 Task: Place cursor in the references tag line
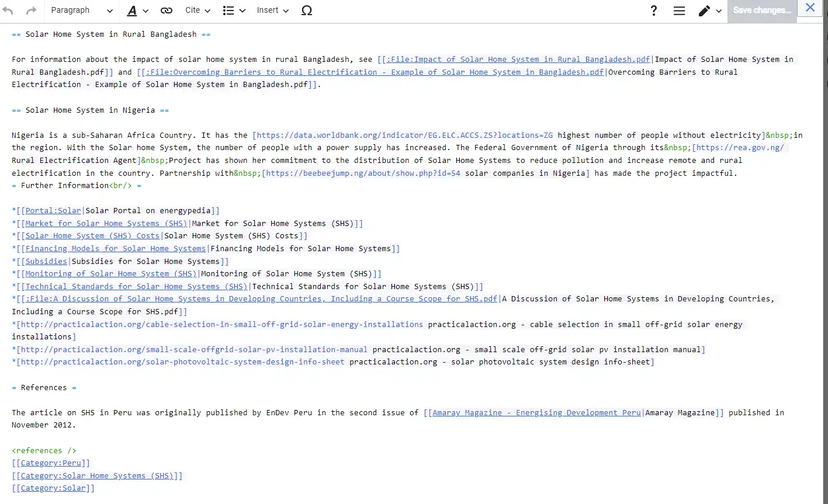(44, 451)
